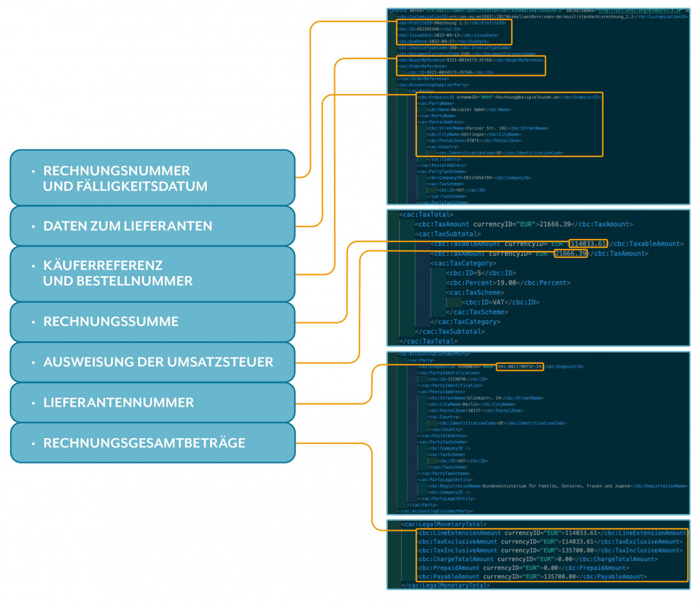The width and height of the screenshot is (700, 604).
Task: Click the StreetName 'Glinkastr. 24' line
Action: tap(485, 398)
